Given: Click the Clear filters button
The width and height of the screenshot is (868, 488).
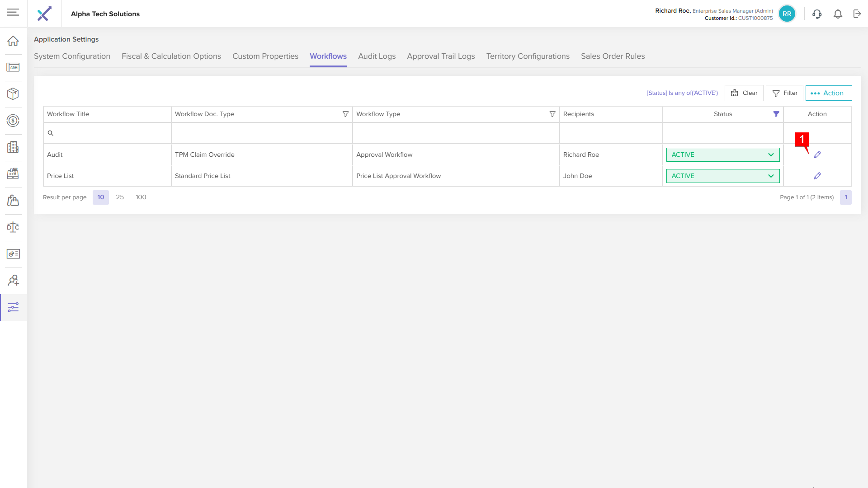Looking at the screenshot, I should tap(744, 93).
